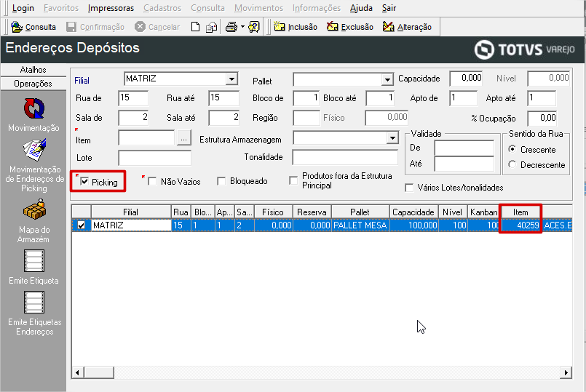The height and width of the screenshot is (392, 586).
Task: Click the Capacidade column header
Action: [x=413, y=212]
